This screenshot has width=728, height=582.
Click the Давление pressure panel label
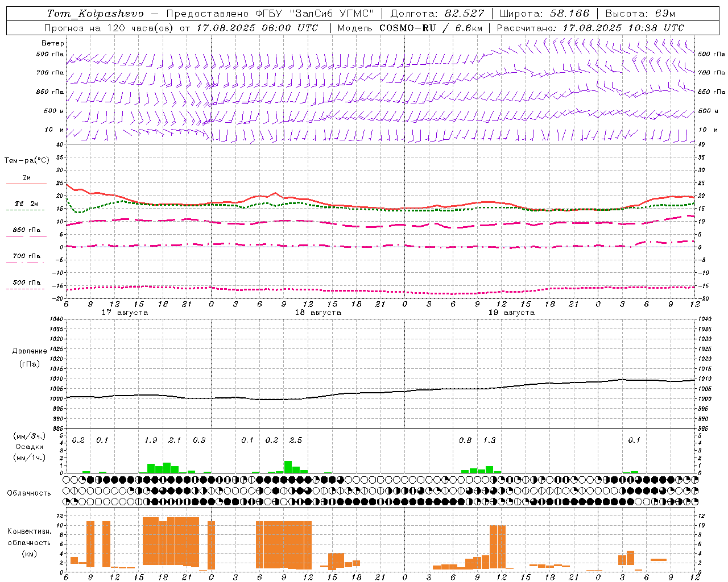click(x=30, y=351)
